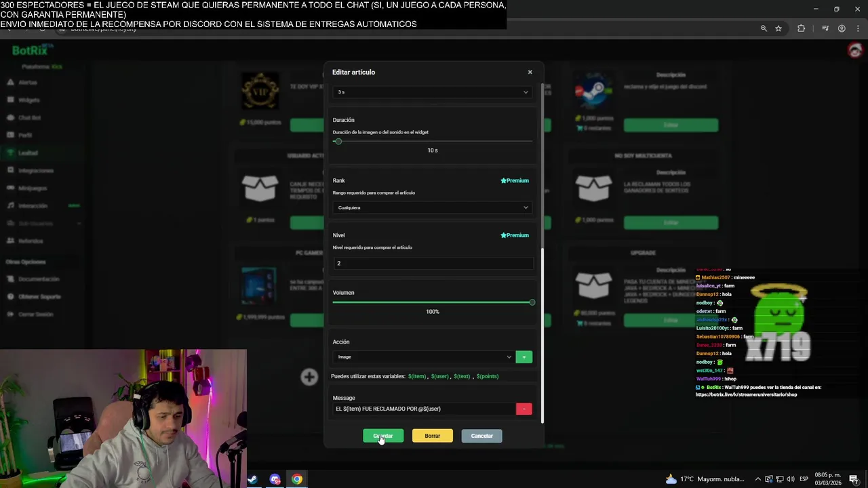Open the Chrome zoom magnifier icon
868x488 pixels.
(x=764, y=28)
